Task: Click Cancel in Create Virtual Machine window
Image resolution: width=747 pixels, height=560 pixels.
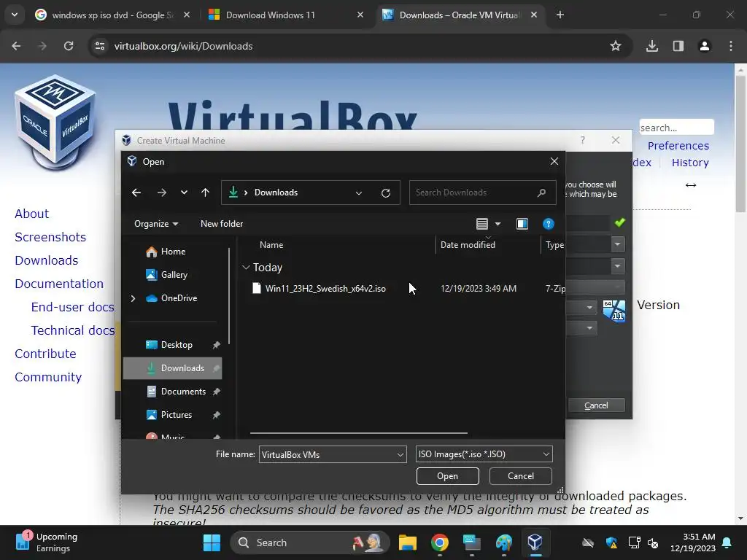Action: coord(596,405)
